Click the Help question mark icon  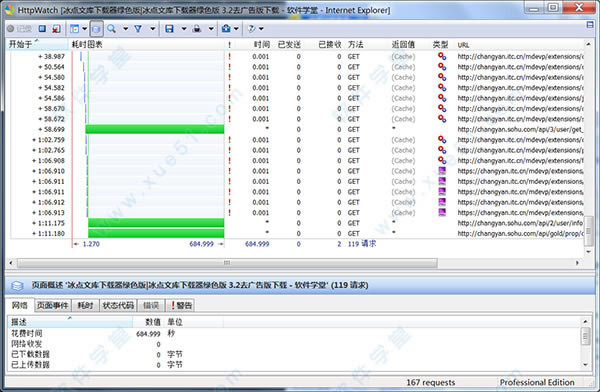point(251,29)
